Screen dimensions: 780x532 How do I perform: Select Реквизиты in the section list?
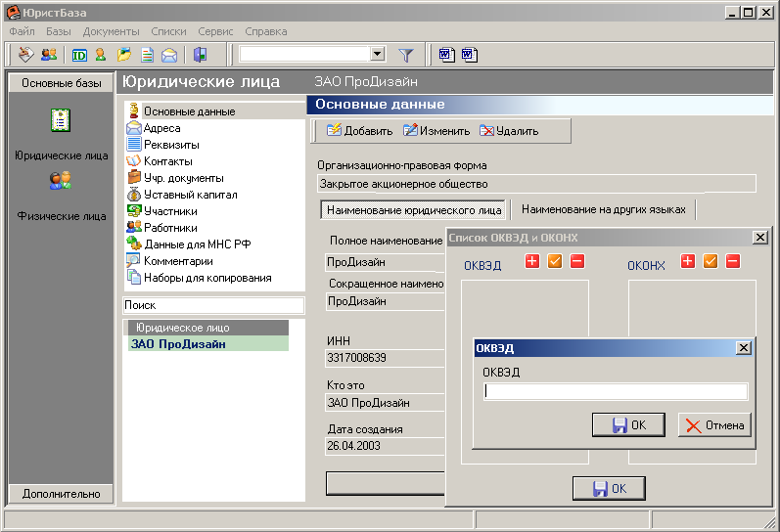tap(215, 145)
